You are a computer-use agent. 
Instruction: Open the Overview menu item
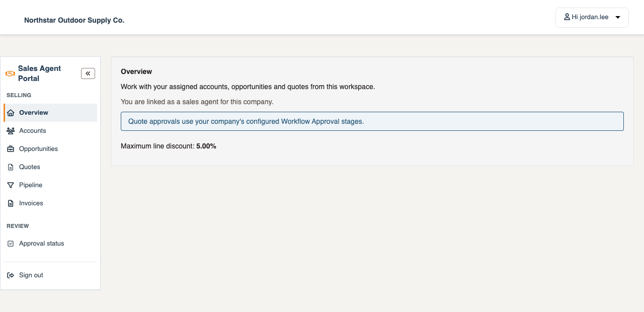50,113
